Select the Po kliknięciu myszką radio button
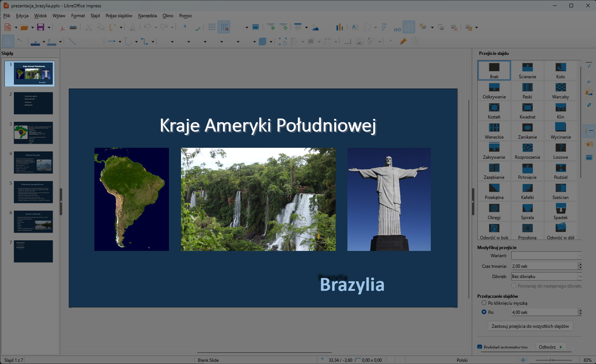596x364 pixels. 483,303
